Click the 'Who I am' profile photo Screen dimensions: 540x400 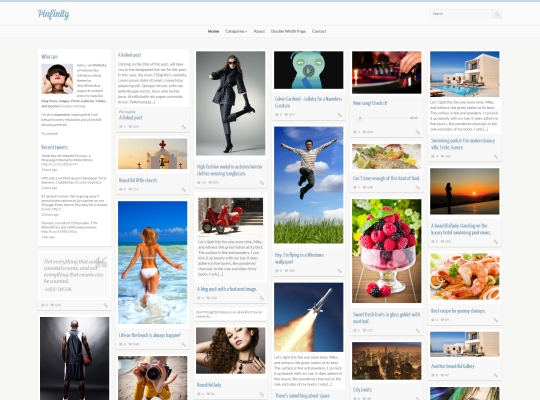tap(57, 79)
